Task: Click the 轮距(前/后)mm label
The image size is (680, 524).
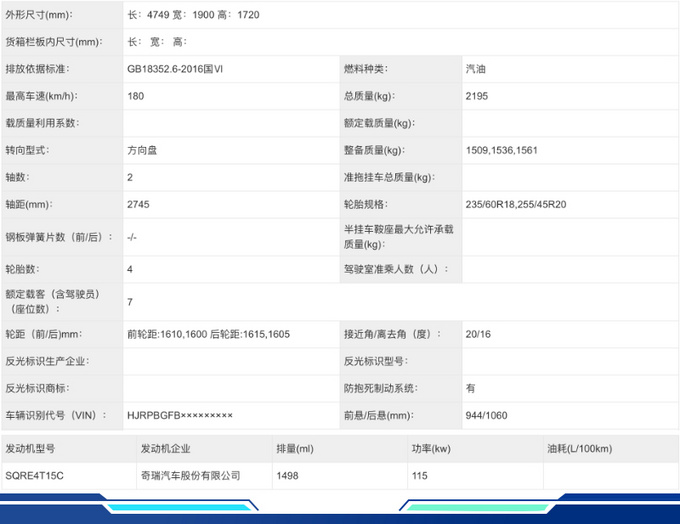Action: [44, 334]
